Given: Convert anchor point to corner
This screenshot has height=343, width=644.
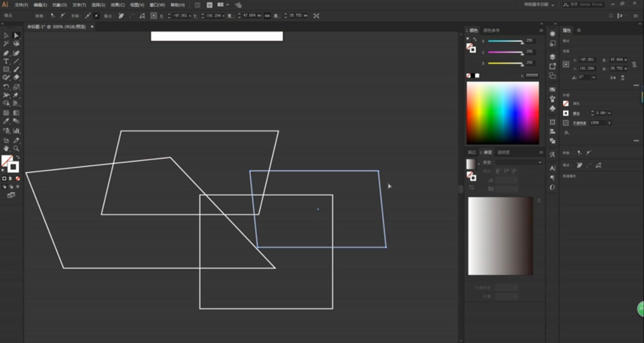Looking at the screenshot, I should click(x=53, y=16).
